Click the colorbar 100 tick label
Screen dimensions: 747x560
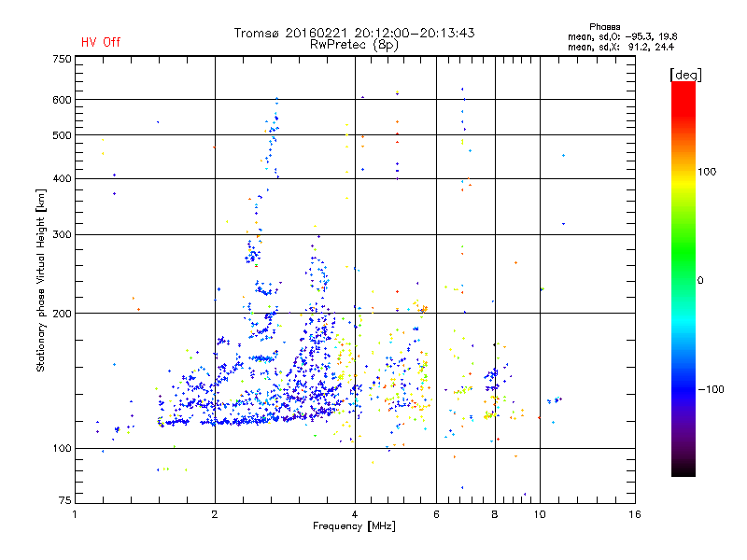(x=707, y=172)
